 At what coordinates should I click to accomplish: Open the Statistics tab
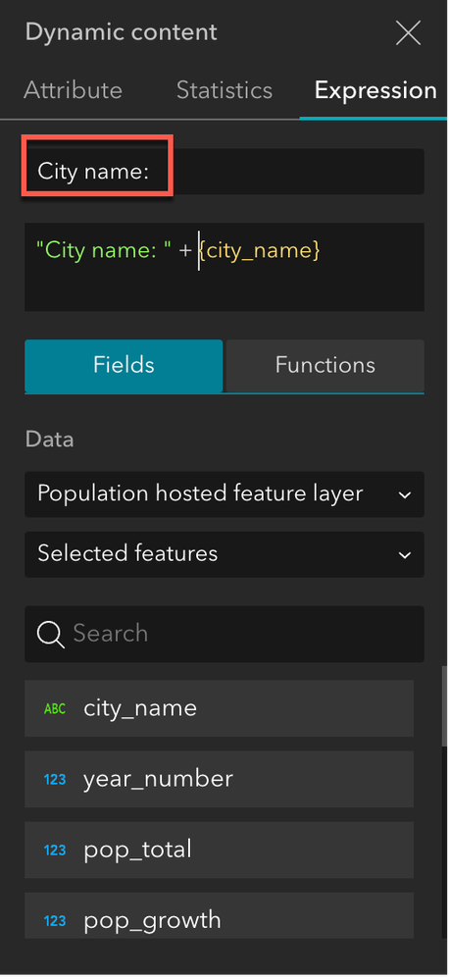point(224,90)
